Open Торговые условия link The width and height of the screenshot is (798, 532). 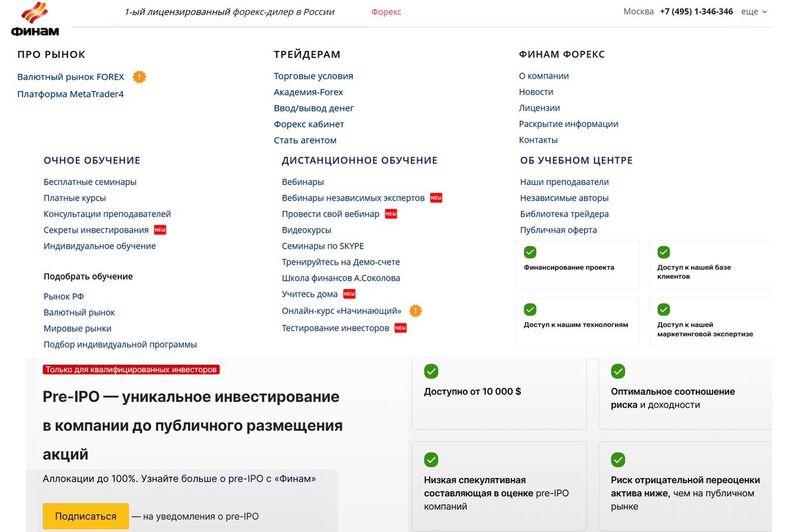coord(313,76)
